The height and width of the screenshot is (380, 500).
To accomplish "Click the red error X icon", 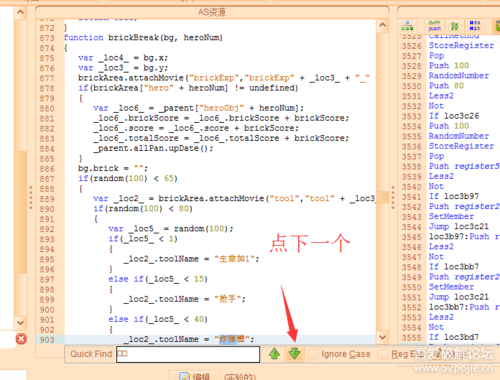I will [x=21, y=339].
